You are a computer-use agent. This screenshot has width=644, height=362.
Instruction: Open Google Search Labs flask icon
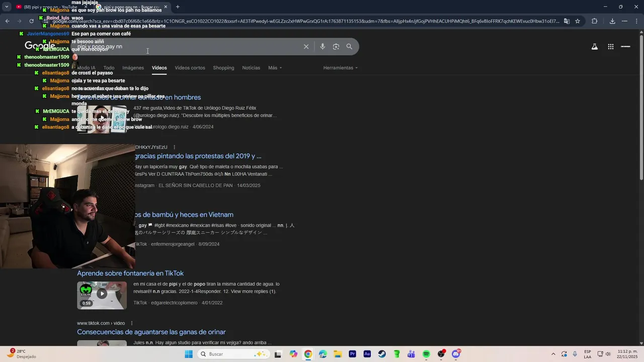coord(594,47)
